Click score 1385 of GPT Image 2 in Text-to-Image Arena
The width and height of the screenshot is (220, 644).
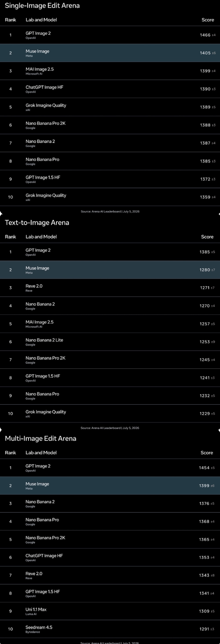point(205,252)
